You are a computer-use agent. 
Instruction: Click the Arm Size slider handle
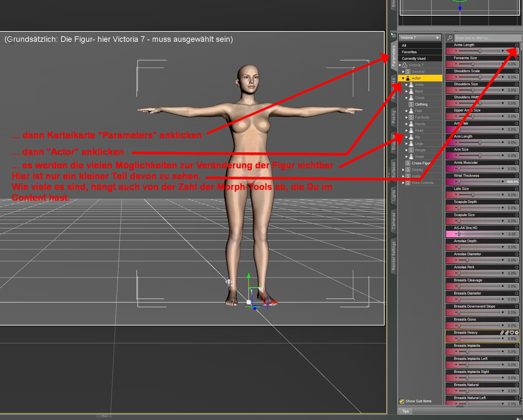point(480,156)
